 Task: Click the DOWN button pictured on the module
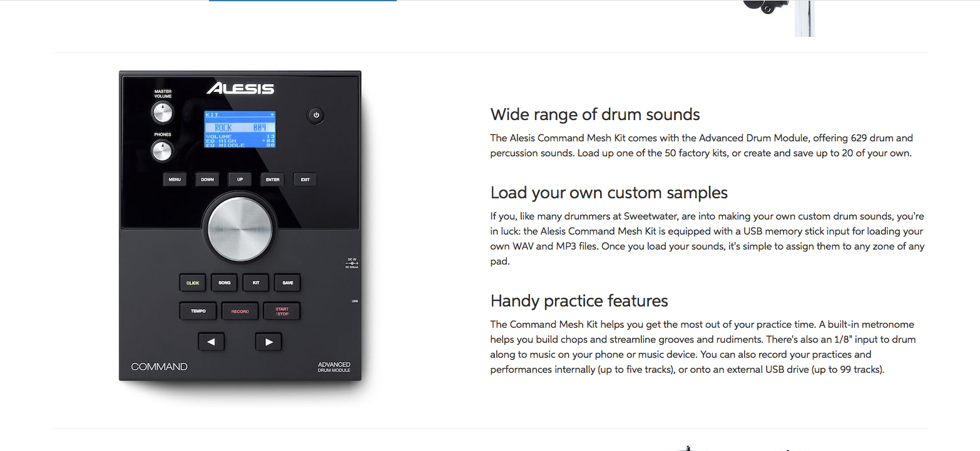[x=207, y=180]
